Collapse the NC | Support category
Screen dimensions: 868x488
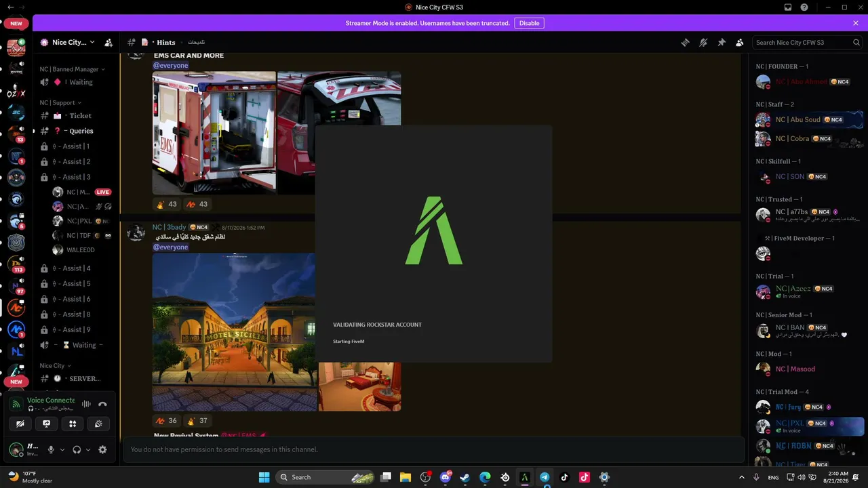point(60,103)
